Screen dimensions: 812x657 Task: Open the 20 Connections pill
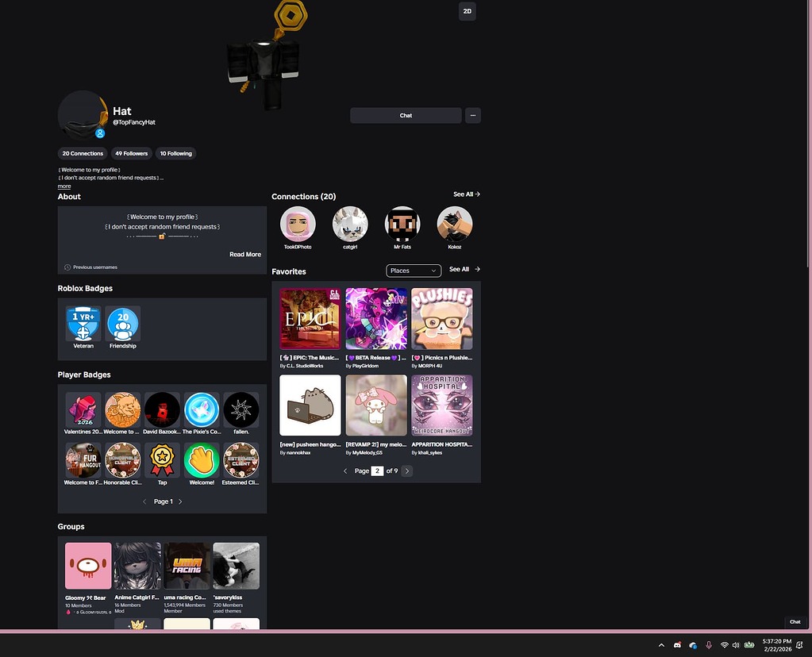pos(83,153)
